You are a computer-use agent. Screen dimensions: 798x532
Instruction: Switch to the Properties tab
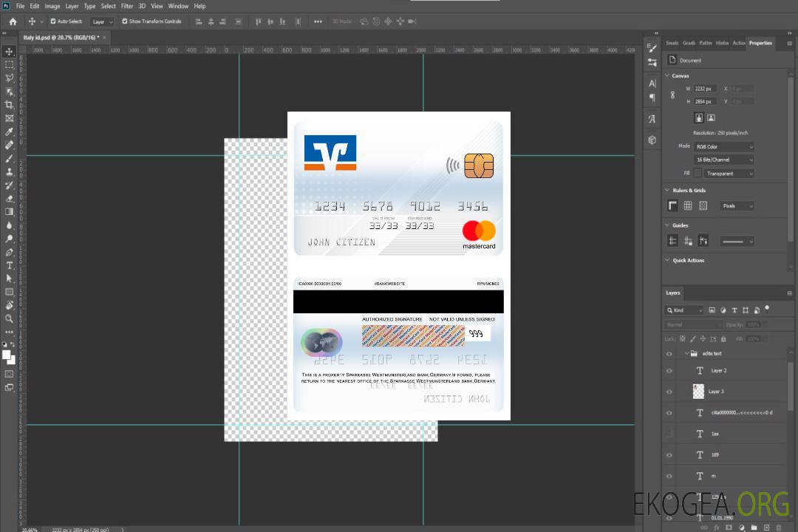click(x=760, y=44)
